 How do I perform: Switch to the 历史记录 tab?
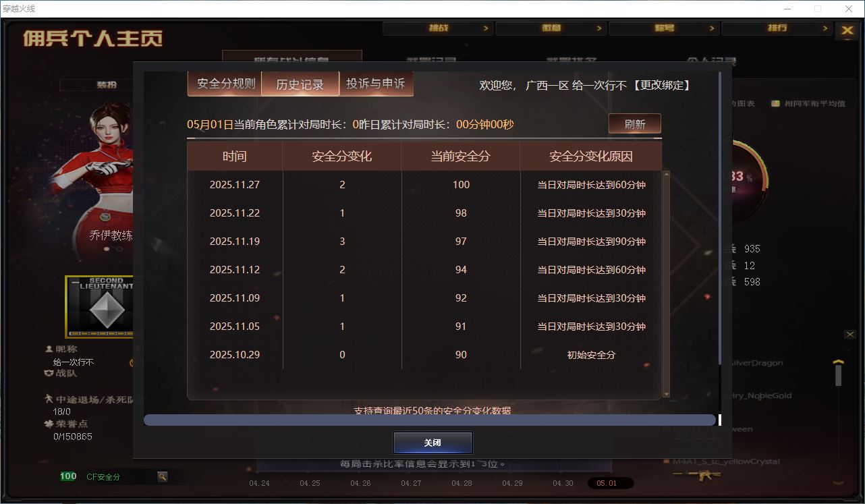tap(300, 84)
